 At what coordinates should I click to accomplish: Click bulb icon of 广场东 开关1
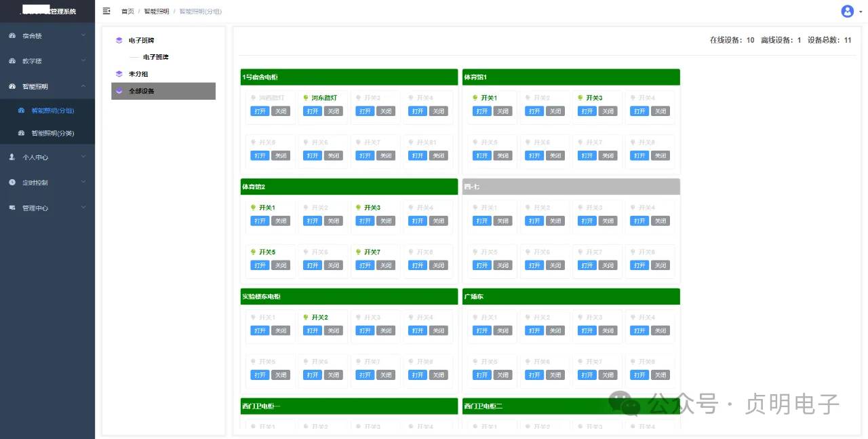tap(475, 317)
